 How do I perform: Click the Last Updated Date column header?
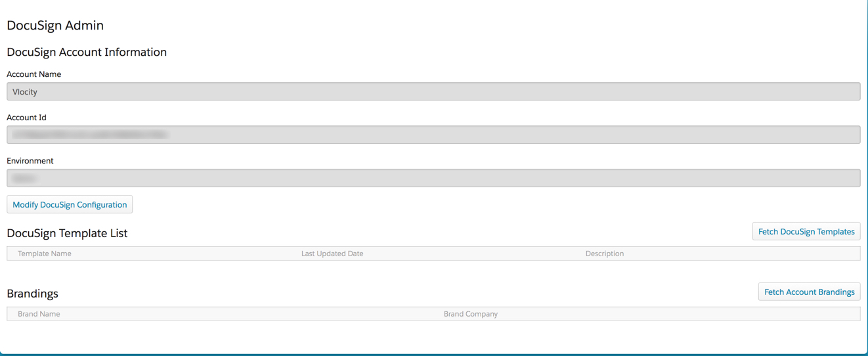(x=332, y=254)
